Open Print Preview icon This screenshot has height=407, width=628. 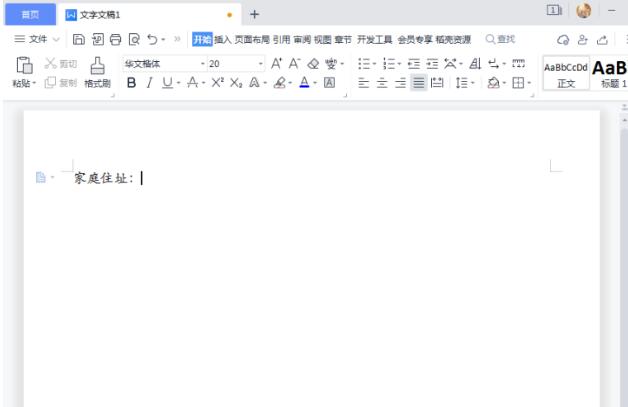(134, 39)
